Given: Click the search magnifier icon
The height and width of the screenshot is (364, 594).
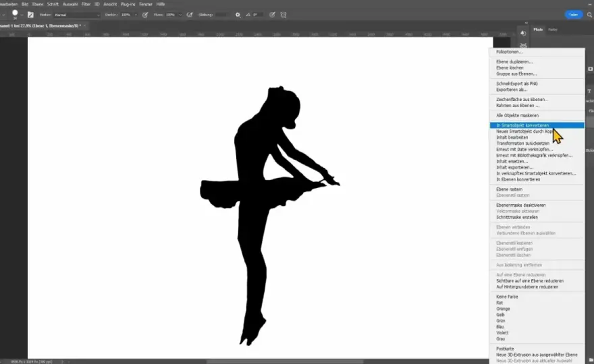Looking at the screenshot, I should (x=589, y=15).
